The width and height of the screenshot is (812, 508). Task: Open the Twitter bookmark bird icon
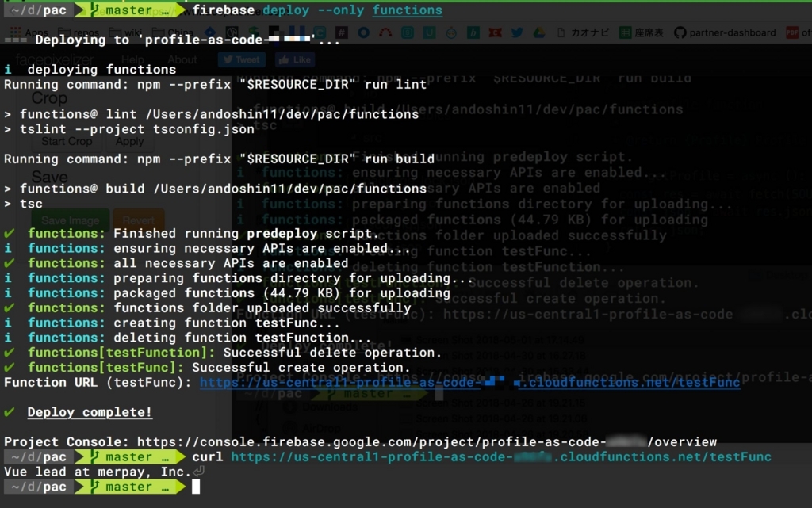pos(517,32)
